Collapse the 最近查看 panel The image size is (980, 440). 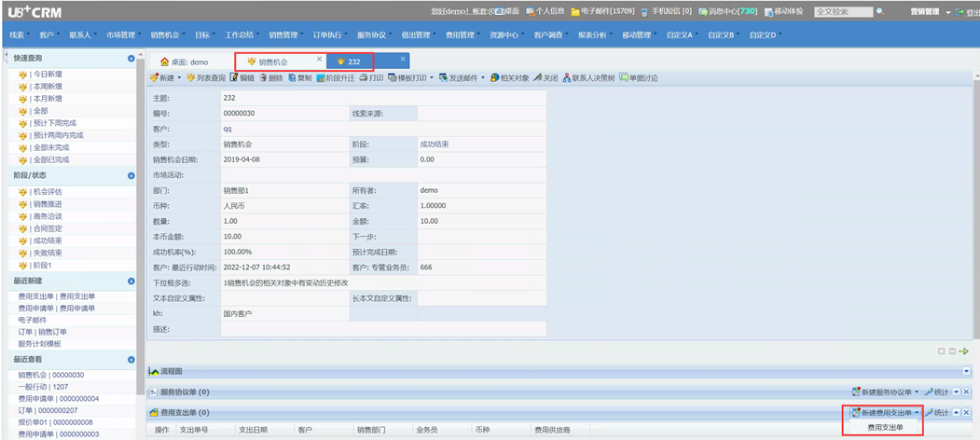pyautogui.click(x=131, y=360)
